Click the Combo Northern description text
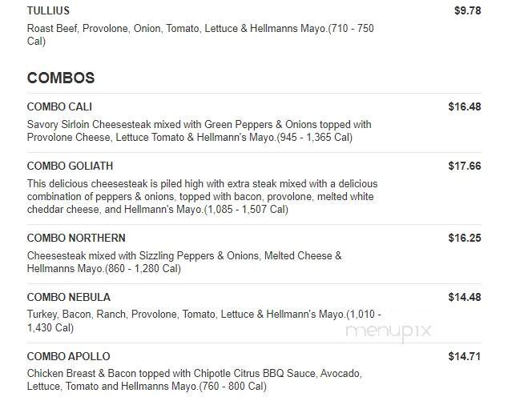This screenshot has height=397, width=532. coord(184,262)
